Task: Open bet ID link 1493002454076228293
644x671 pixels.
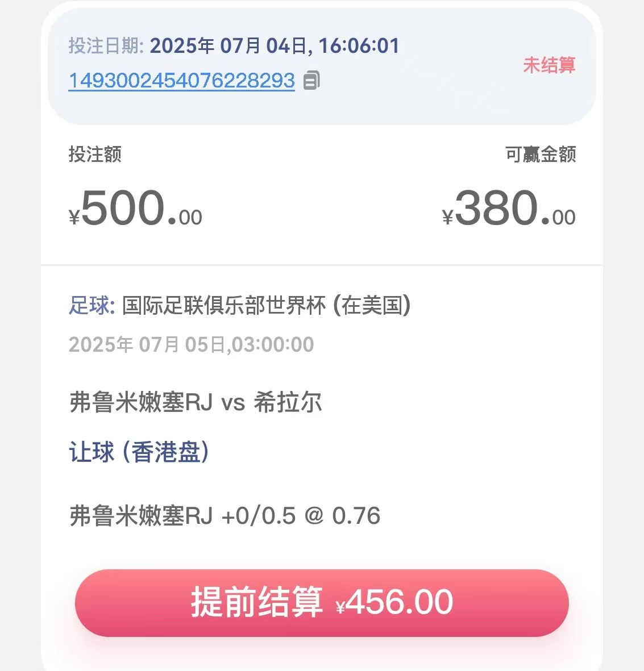Action: pos(181,81)
